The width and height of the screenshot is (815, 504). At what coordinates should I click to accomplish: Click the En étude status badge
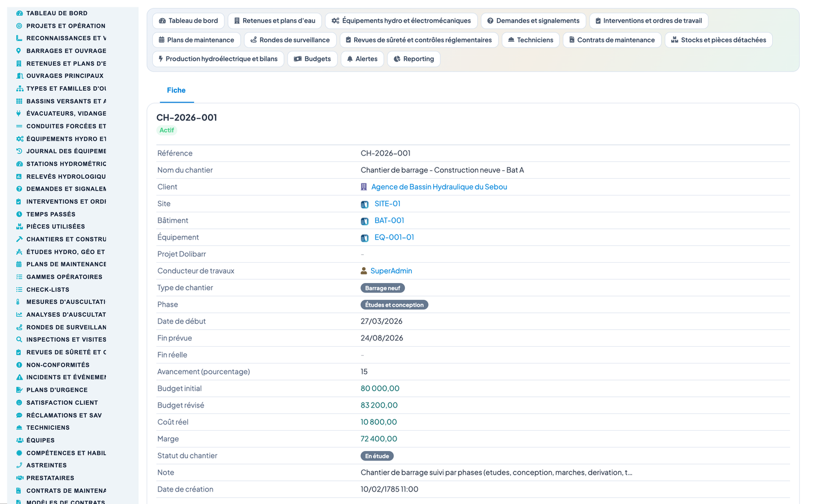click(377, 456)
